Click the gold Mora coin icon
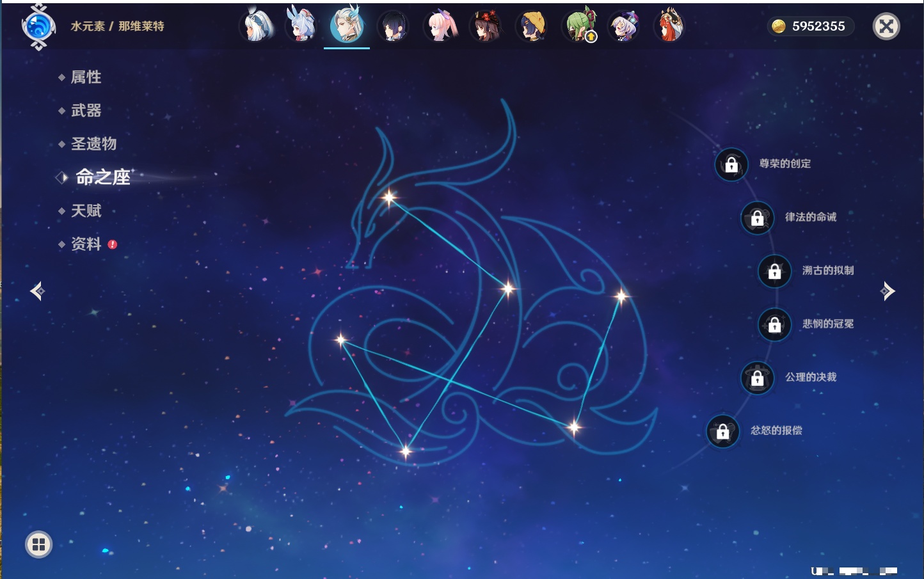Image resolution: width=924 pixels, height=579 pixels. coord(778,26)
